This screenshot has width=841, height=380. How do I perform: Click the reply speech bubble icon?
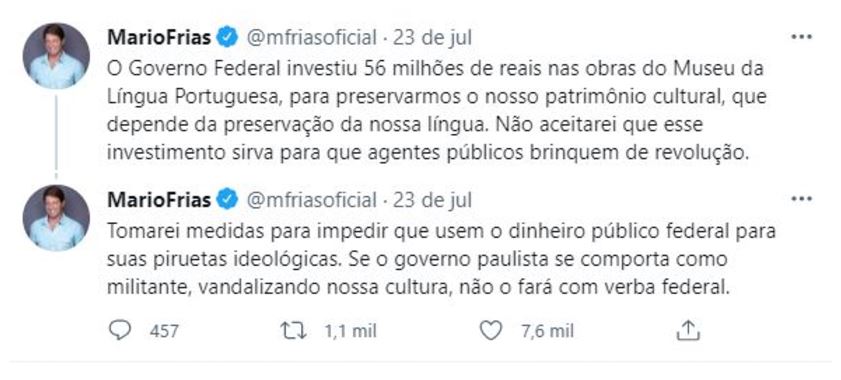tap(119, 331)
